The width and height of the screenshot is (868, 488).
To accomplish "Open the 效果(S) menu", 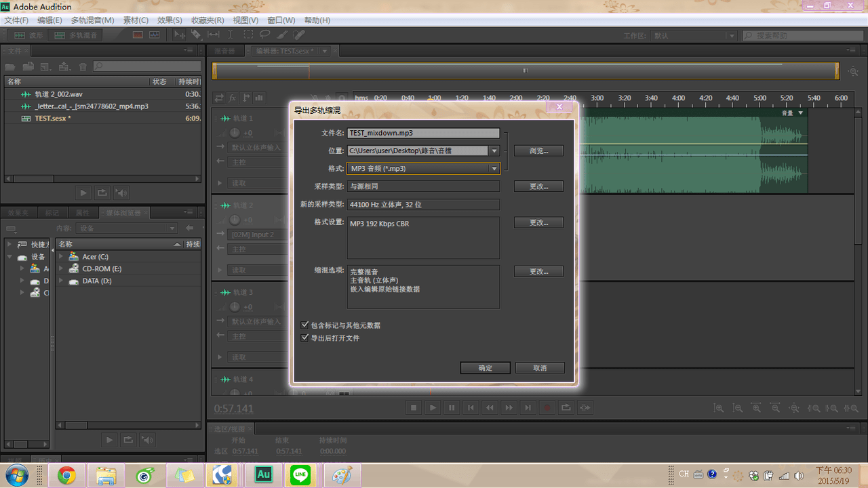I will tap(170, 20).
